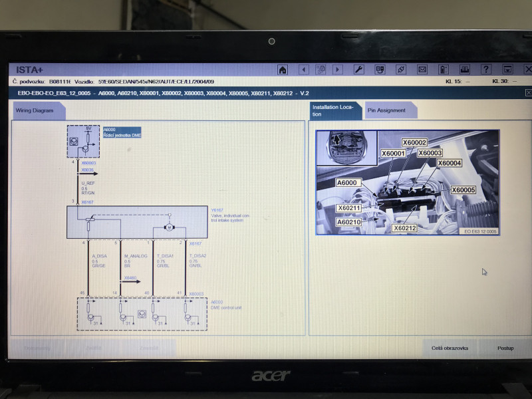This screenshot has height=399, width=532.
Task: Open help with the question mark icon
Action: tap(486, 70)
